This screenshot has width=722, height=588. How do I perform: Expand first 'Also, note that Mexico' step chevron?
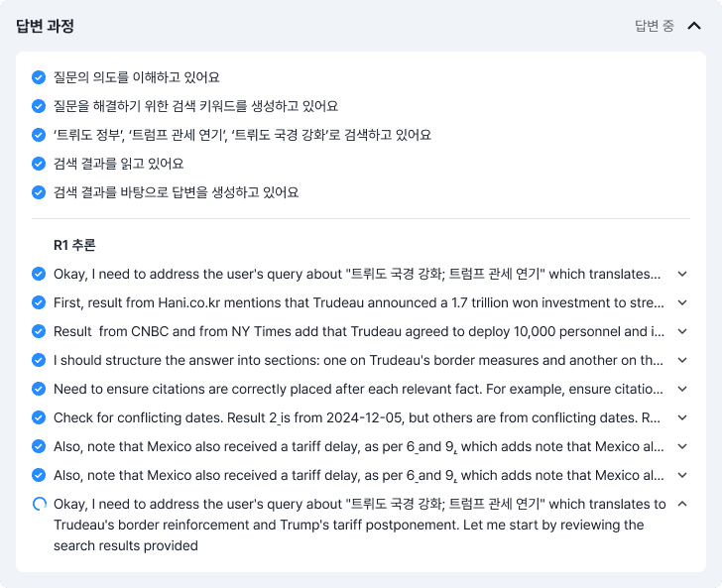click(x=682, y=446)
